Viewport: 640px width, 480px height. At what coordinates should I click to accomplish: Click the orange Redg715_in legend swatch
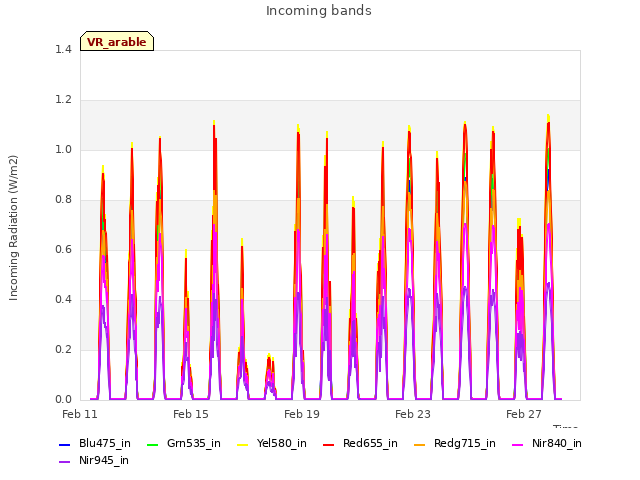coord(419,444)
